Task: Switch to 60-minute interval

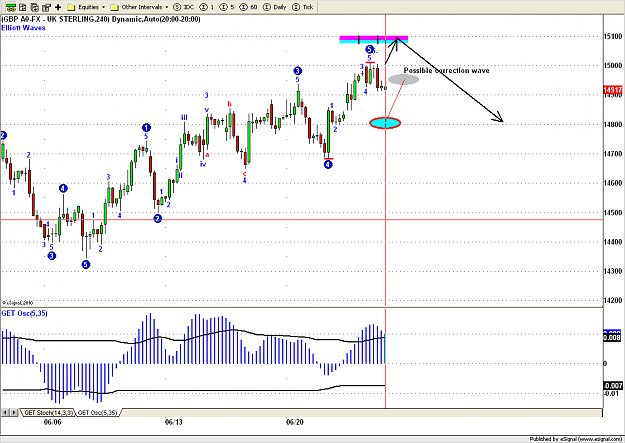Action: 248,7
